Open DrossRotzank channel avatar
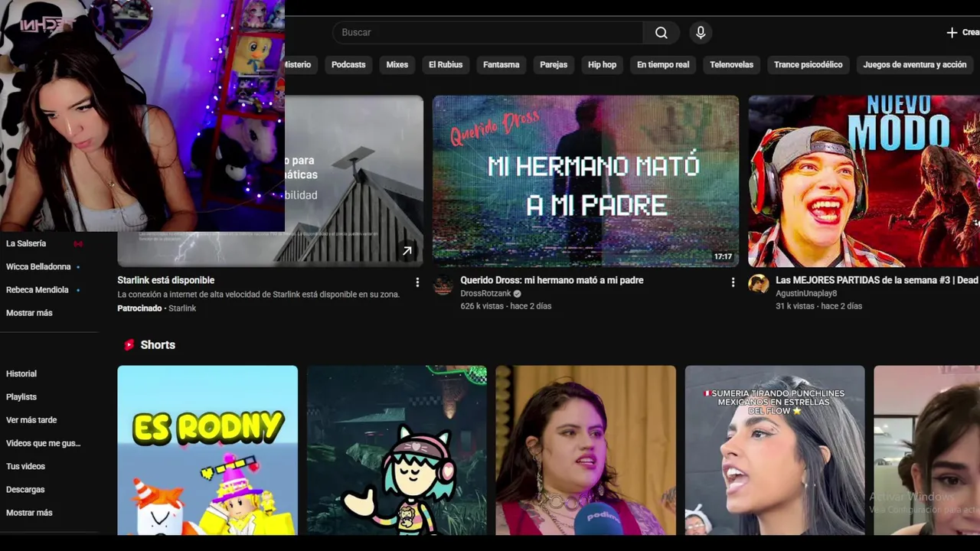 pyautogui.click(x=443, y=285)
